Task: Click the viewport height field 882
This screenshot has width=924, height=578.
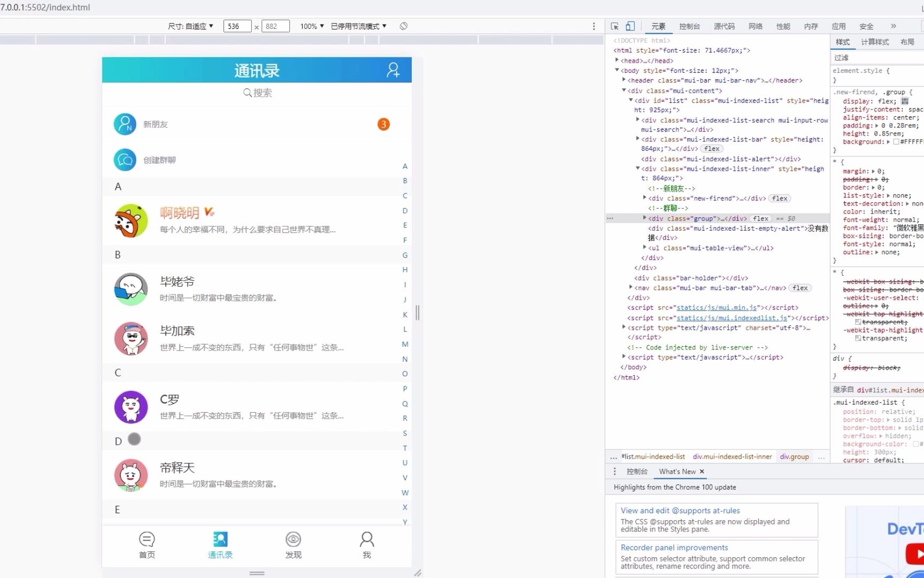Action: pyautogui.click(x=275, y=26)
